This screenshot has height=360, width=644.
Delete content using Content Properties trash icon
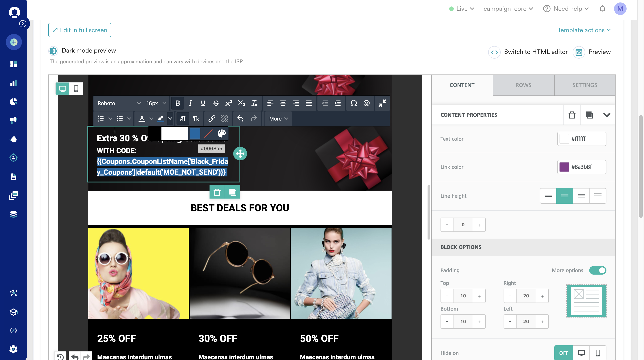pos(572,115)
